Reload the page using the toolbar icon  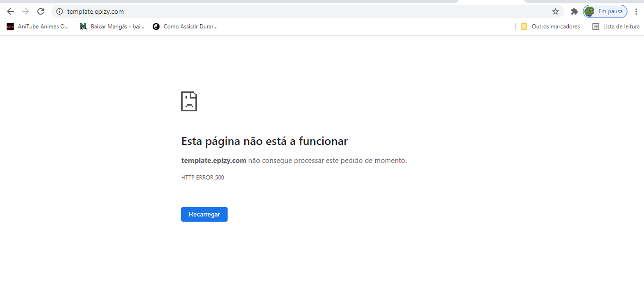point(41,11)
